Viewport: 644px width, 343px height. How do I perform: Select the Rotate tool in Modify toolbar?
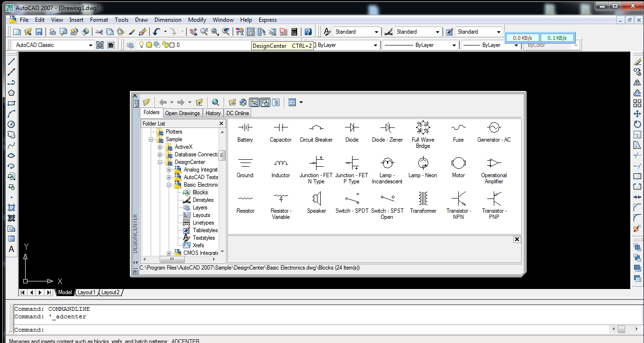coord(637,124)
